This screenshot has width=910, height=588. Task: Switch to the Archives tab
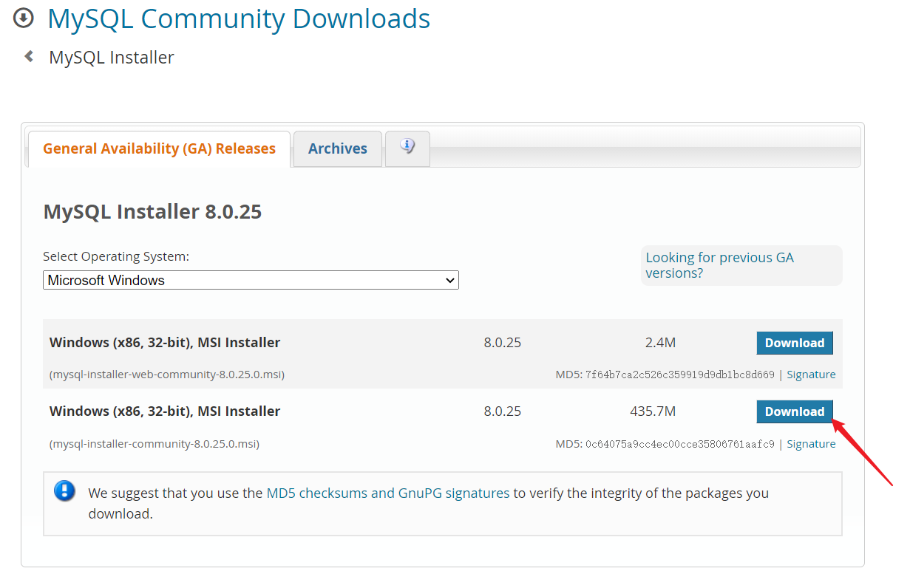click(337, 148)
